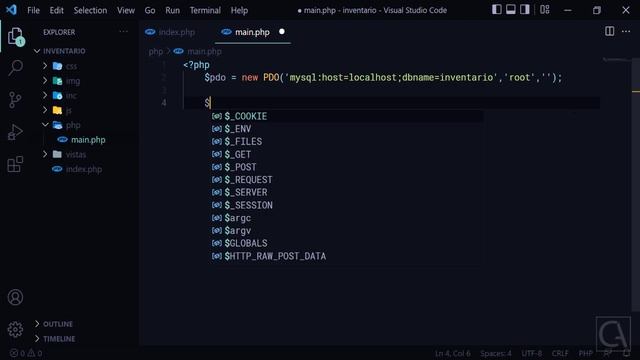The width and height of the screenshot is (640, 360).
Task: Select $_SERVER suggestion
Action: click(347, 192)
